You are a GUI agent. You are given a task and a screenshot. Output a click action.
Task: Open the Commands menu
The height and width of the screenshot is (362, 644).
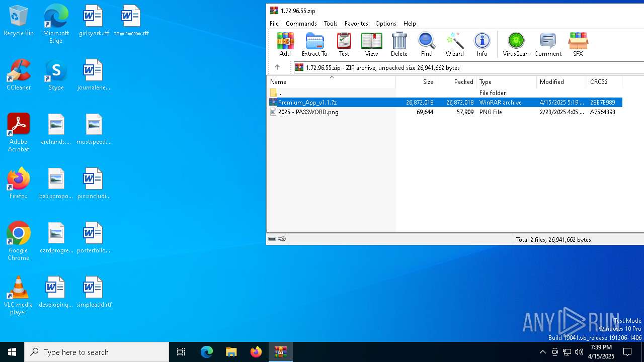coord(301,24)
